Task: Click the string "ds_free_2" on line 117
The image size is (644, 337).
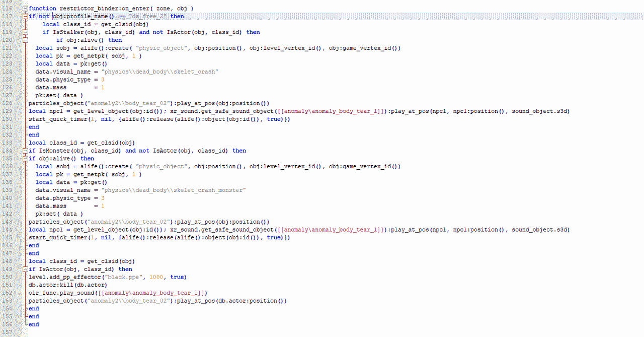Action: (x=148, y=17)
